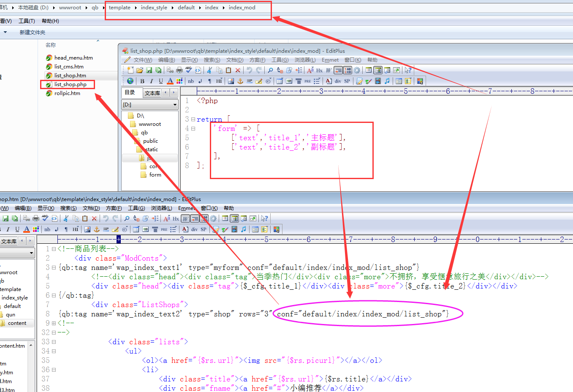
Task: Switch to the 文本库 tab in upper side panel
Action: pos(152,93)
